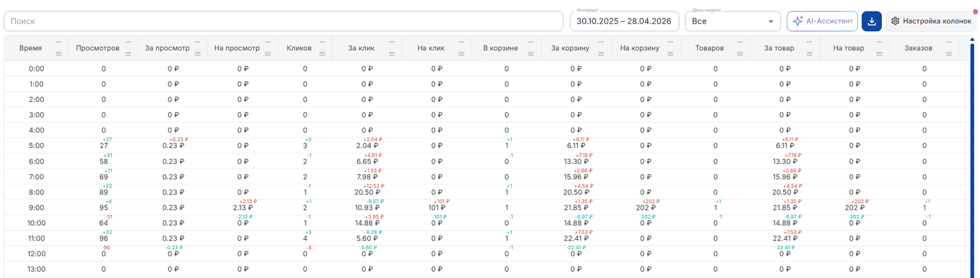Open the Интервал date range picker
This screenshot has height=278, width=980.
click(x=625, y=21)
